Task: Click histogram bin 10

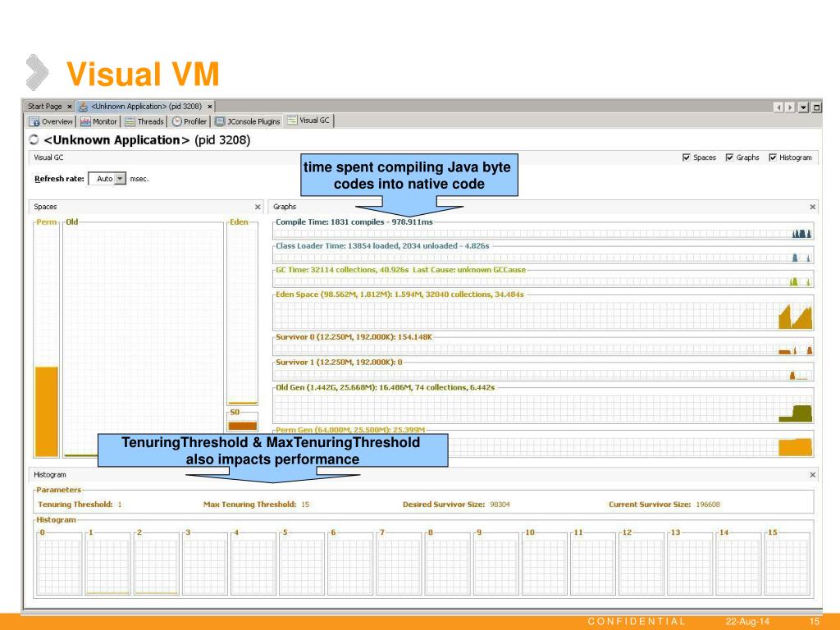Action: pyautogui.click(x=545, y=564)
